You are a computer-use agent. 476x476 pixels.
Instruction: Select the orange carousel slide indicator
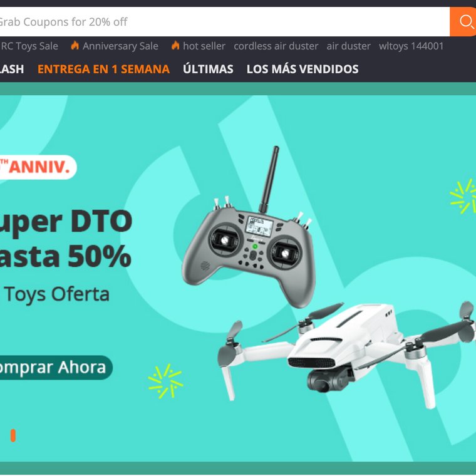[x=13, y=436]
